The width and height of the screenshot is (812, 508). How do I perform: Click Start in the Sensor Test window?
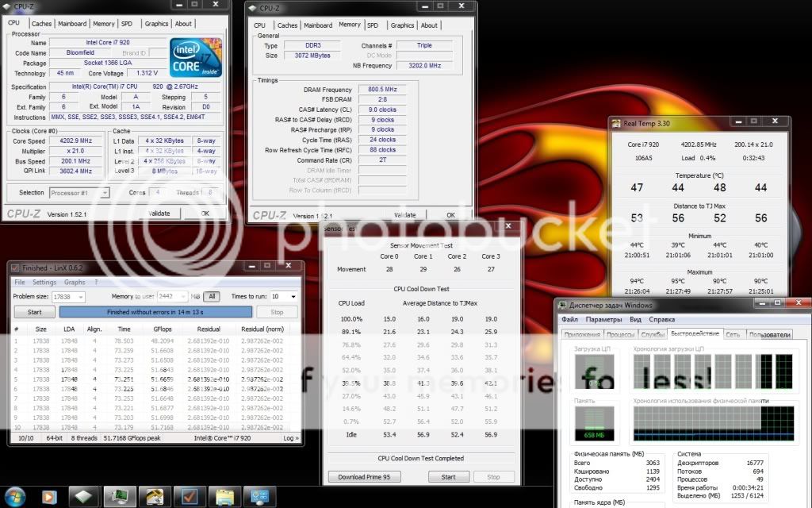[449, 477]
